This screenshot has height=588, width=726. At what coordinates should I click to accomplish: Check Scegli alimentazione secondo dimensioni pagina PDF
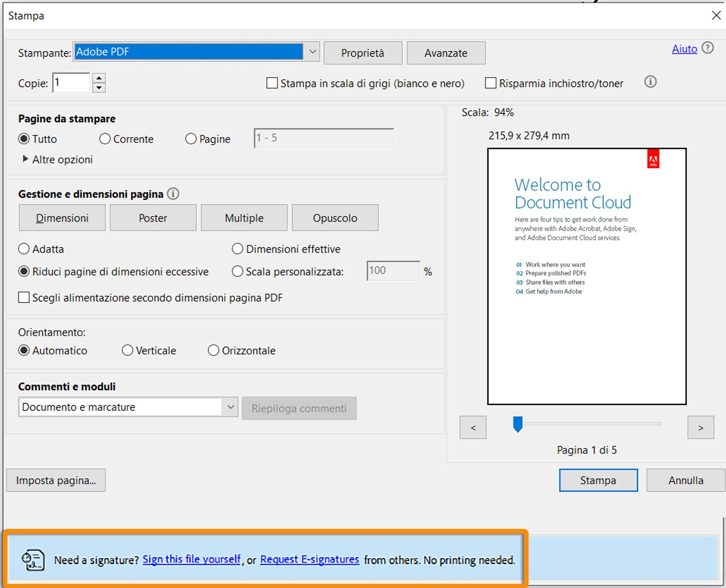[24, 297]
